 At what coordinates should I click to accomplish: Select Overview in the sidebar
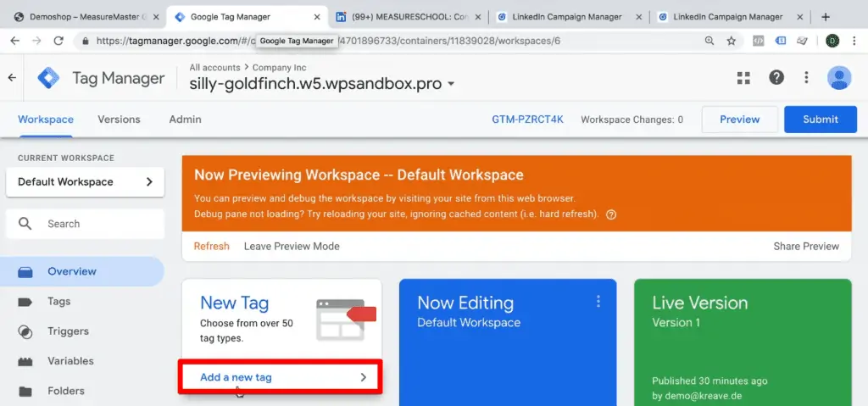(x=82, y=271)
